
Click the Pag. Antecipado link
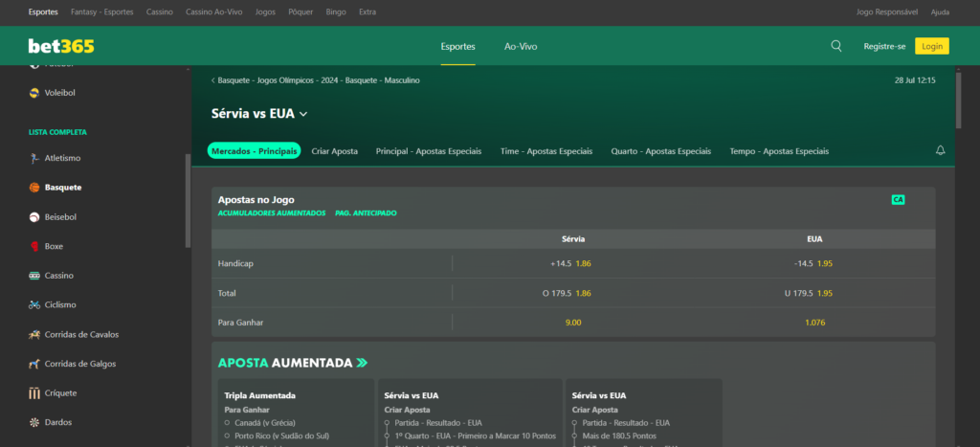pyautogui.click(x=366, y=213)
